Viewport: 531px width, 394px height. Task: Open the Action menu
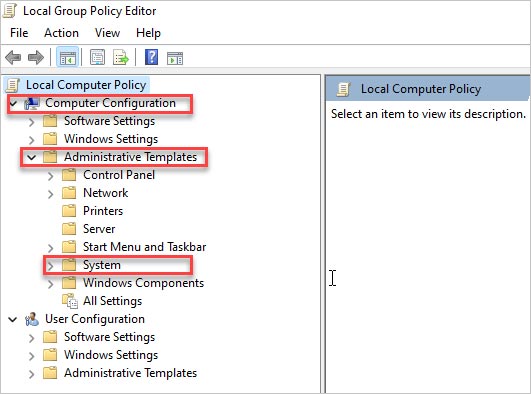point(61,33)
